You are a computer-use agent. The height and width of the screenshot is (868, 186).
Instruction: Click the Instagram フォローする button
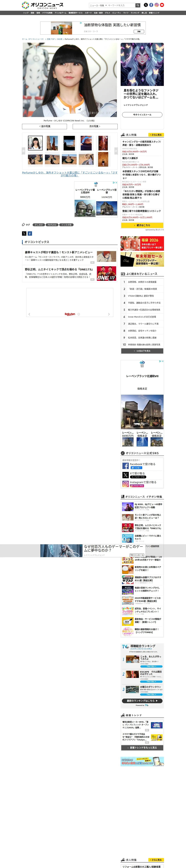(x=137, y=486)
